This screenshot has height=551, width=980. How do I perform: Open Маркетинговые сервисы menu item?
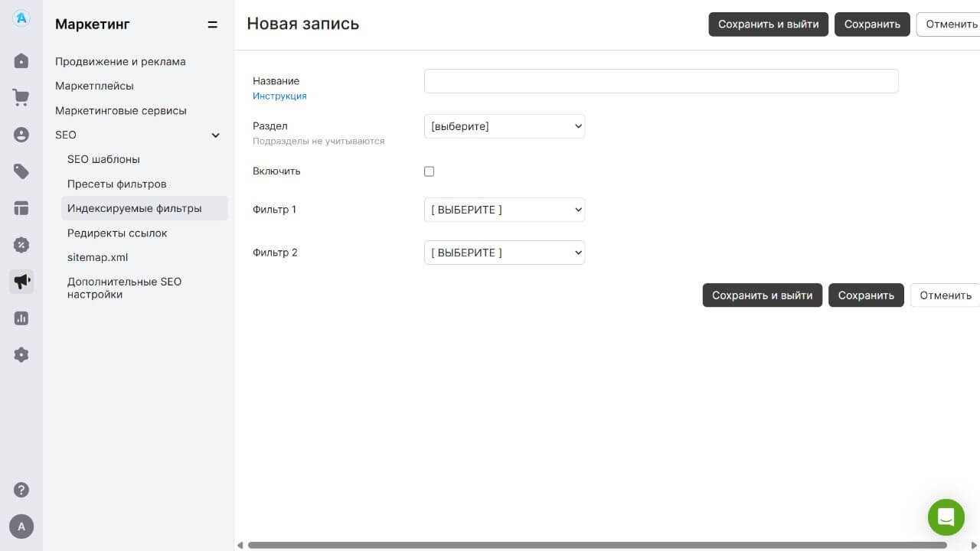coord(121,110)
